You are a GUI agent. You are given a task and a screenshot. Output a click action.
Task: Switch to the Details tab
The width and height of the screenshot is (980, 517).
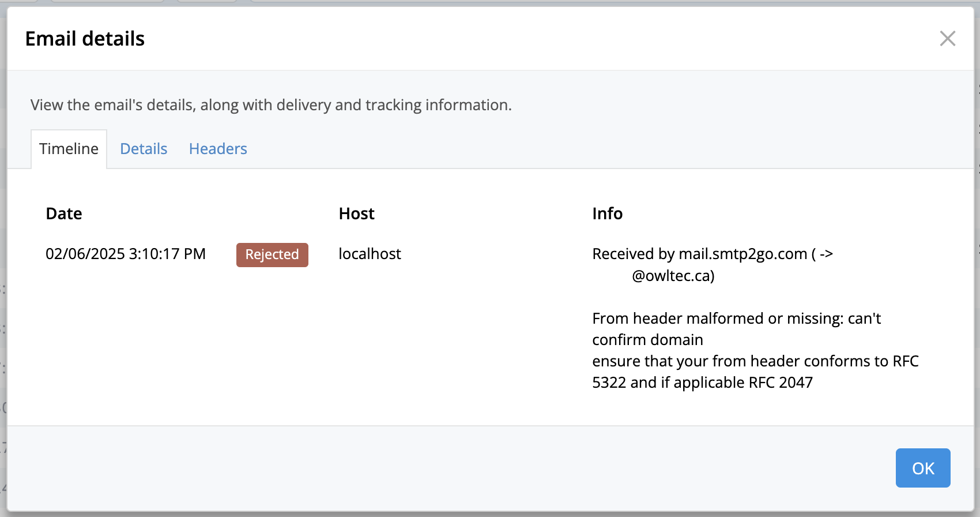coord(144,149)
